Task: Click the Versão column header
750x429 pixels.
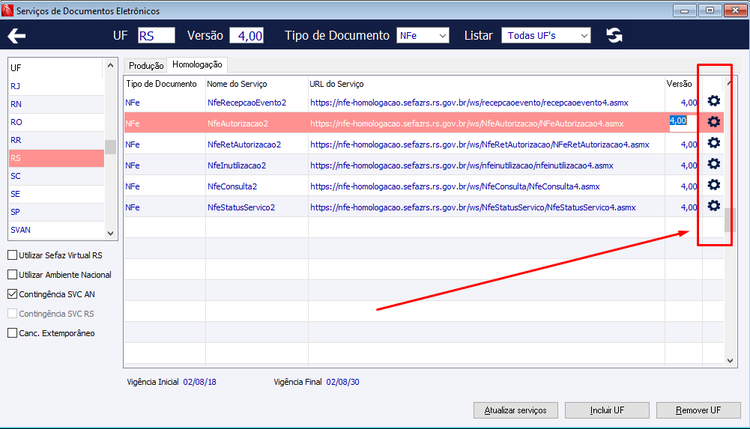Action: coord(679,84)
